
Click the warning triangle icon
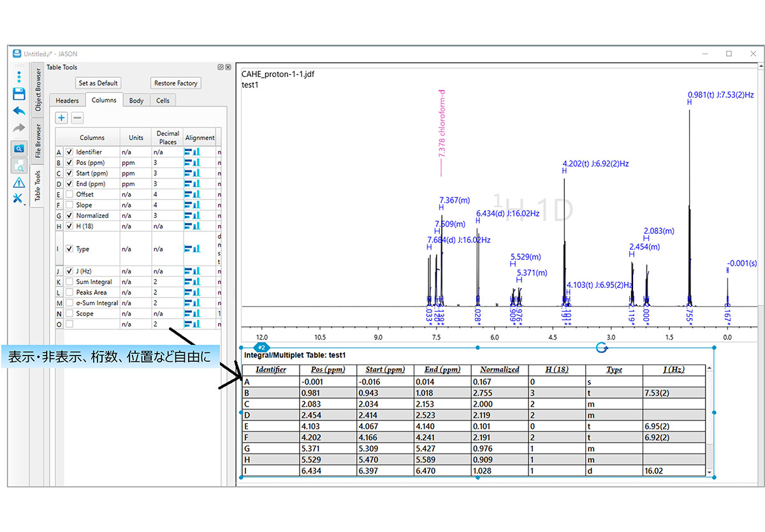click(x=18, y=183)
